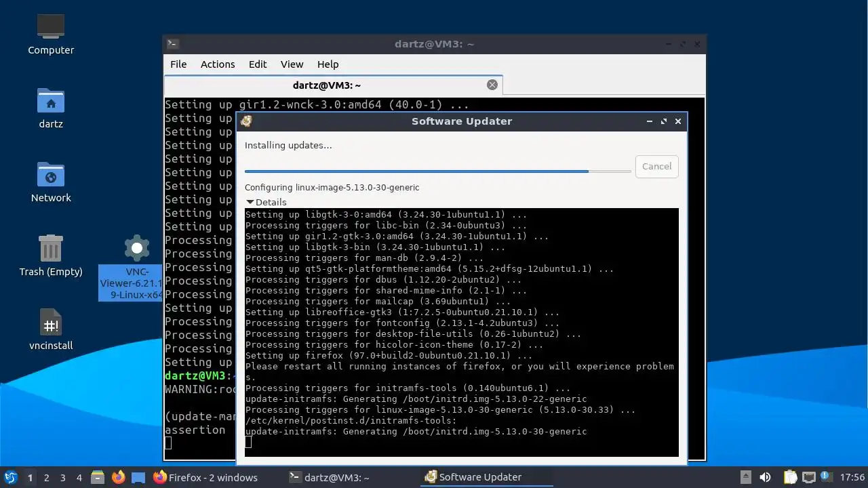Switch to workspace 1

30,478
